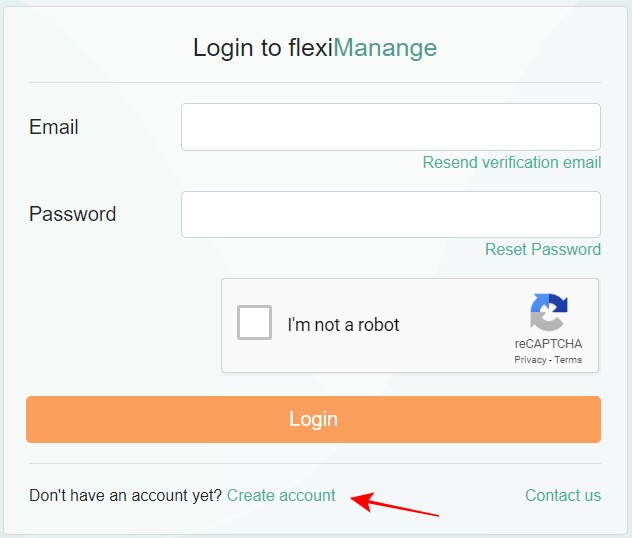Click the "I'm not a robot" text

click(x=343, y=325)
